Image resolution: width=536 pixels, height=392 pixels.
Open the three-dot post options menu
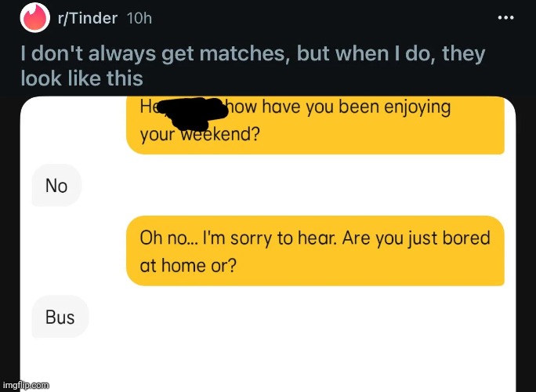tap(505, 18)
